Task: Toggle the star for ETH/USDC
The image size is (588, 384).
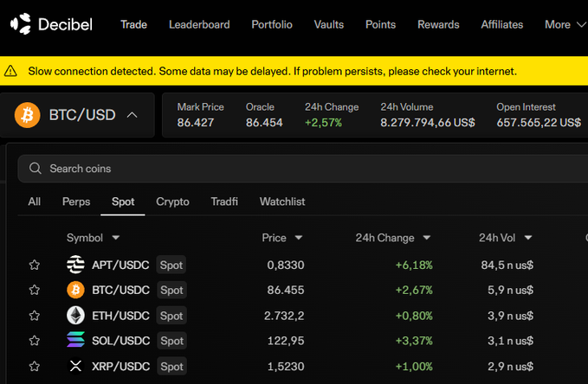Action: [x=35, y=316]
